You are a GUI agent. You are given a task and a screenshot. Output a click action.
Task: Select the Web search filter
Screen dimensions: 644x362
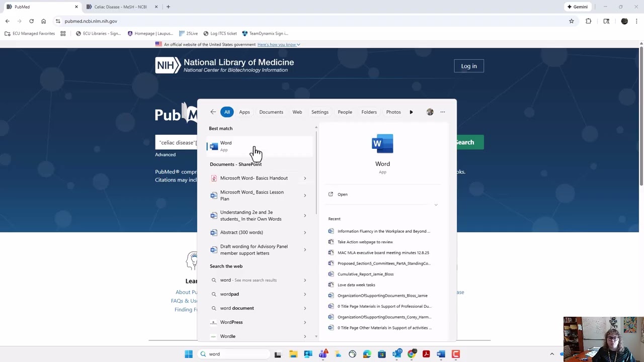297,112
